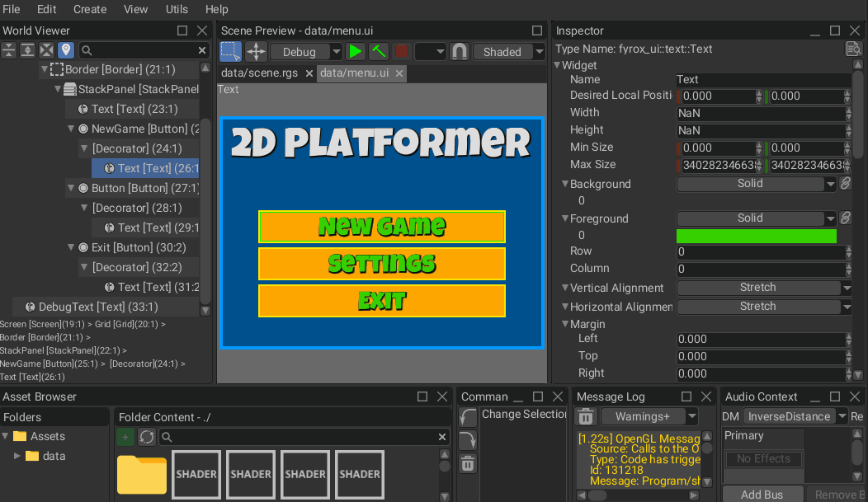The image size is (868, 502).
Task: Toggle the magnet snapping icon
Action: point(460,51)
